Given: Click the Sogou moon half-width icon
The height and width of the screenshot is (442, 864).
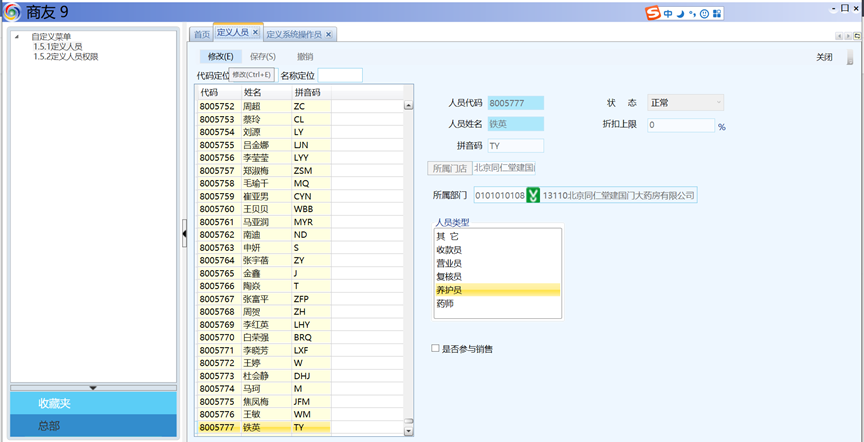Looking at the screenshot, I should 680,14.
